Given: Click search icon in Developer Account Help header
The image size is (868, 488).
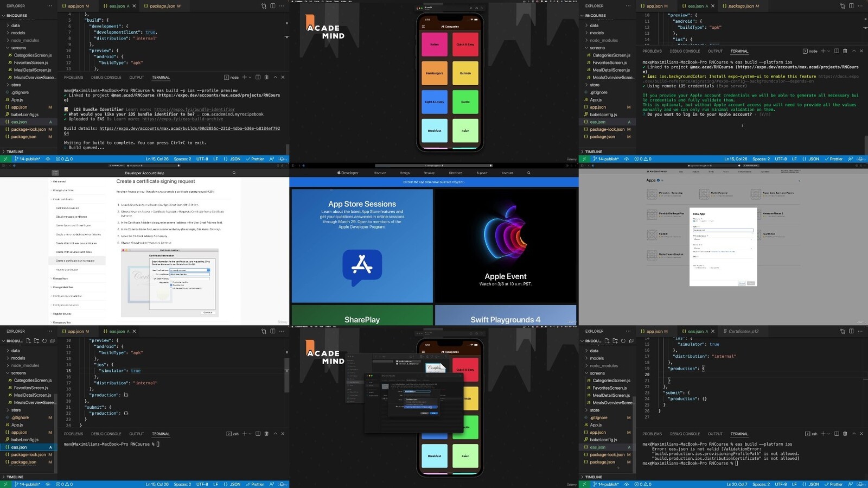Looking at the screenshot, I should point(234,173).
